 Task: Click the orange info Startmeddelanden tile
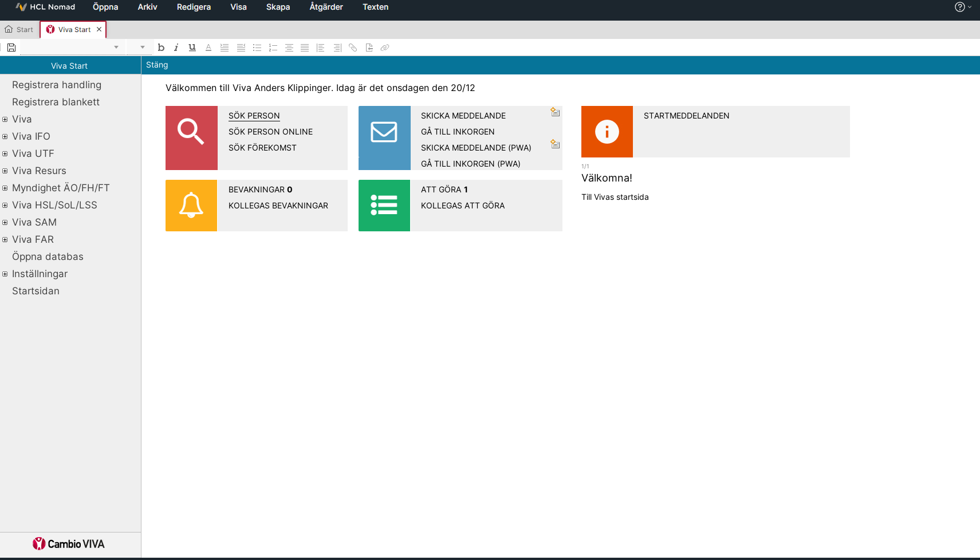tap(607, 132)
